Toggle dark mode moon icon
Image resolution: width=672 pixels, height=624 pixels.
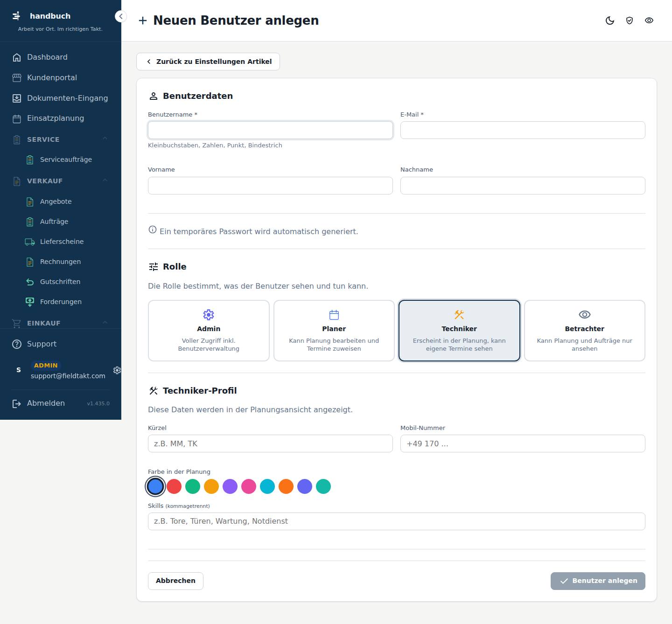coord(610,21)
